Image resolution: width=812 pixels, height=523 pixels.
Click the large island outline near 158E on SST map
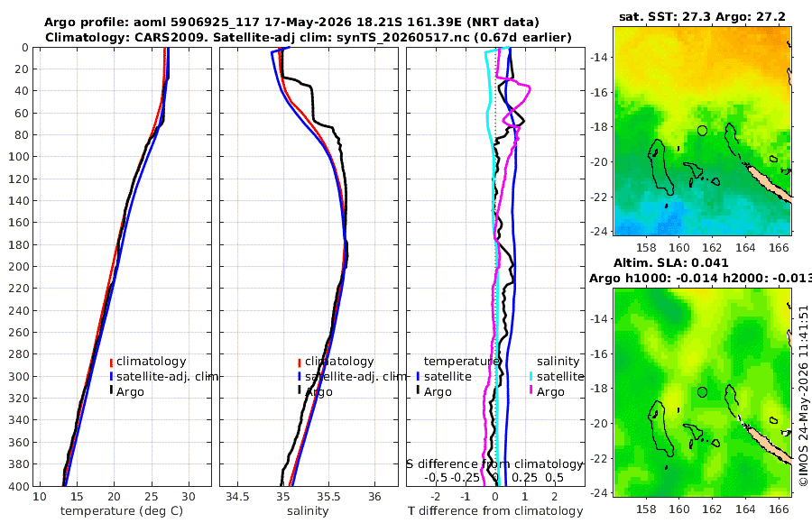pyautogui.click(x=661, y=167)
